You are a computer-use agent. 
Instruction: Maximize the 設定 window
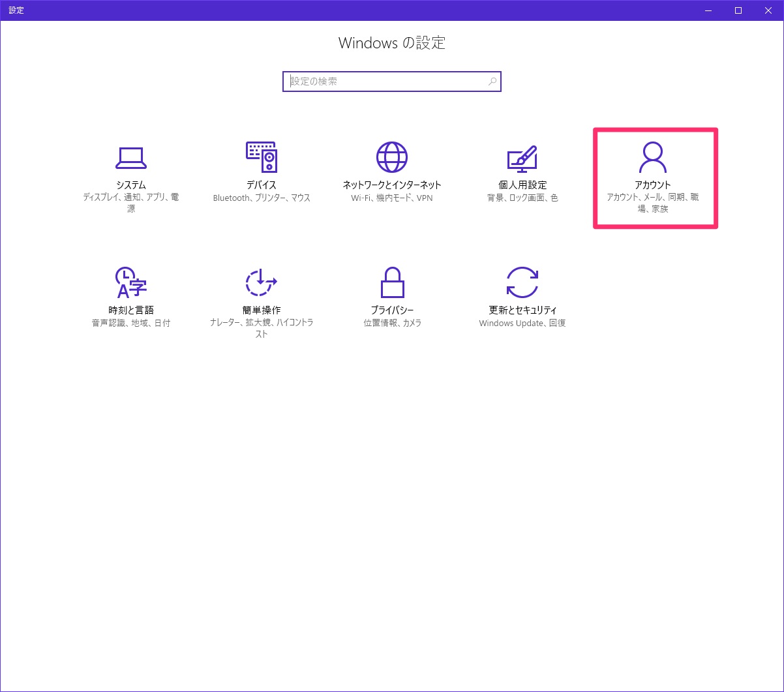pyautogui.click(x=738, y=10)
